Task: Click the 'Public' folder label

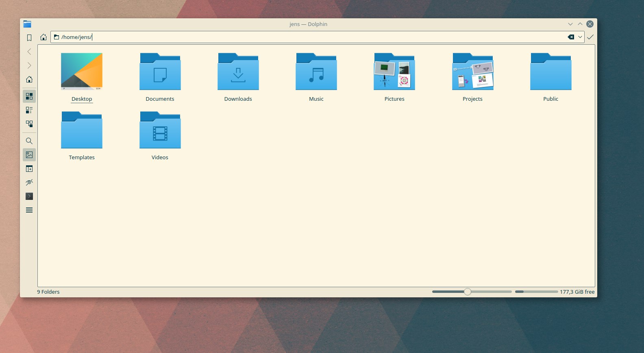Action: pos(551,99)
